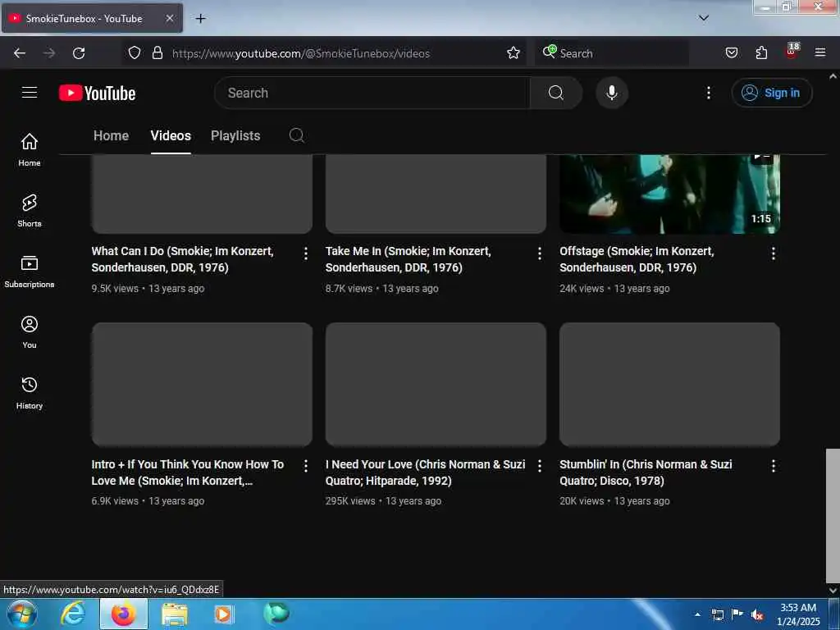Click the Sign in button
The height and width of the screenshot is (630, 840).
click(771, 94)
